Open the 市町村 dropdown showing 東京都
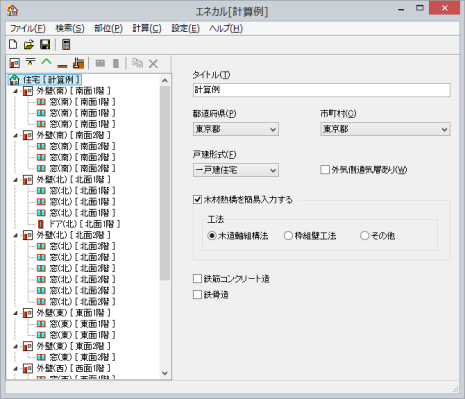This screenshot has height=399, width=465. (x=385, y=129)
